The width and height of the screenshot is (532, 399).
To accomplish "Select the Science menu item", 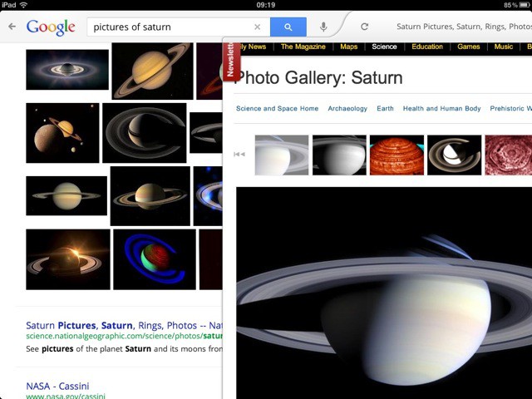I will [384, 47].
